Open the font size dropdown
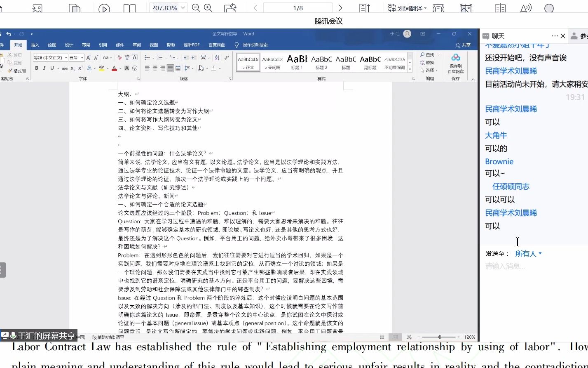This screenshot has width=588, height=368. tap(82, 58)
